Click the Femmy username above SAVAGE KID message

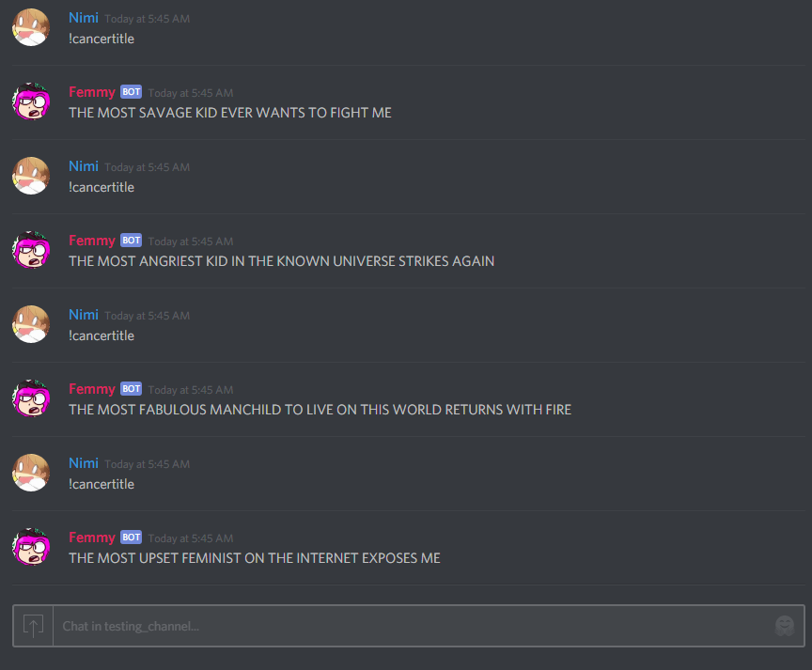pos(92,92)
